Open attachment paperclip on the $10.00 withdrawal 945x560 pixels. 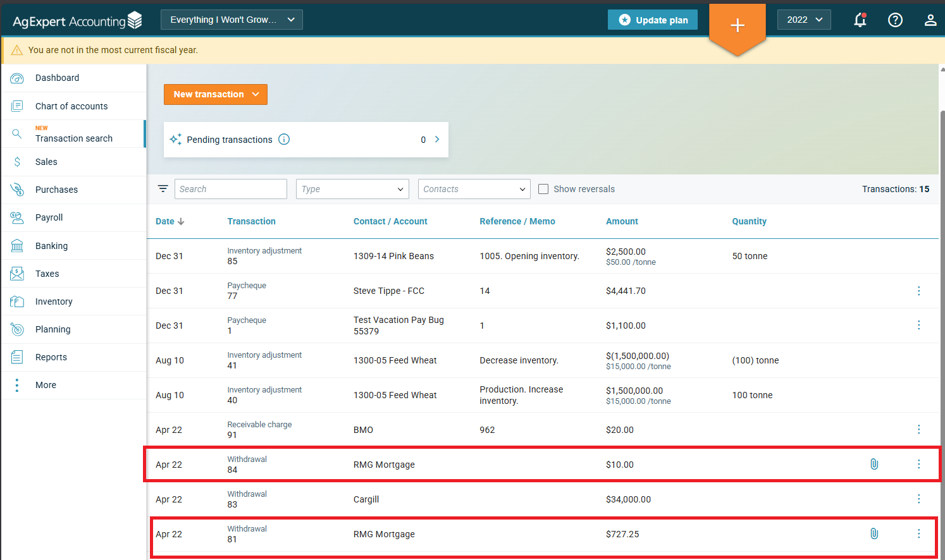click(x=874, y=465)
